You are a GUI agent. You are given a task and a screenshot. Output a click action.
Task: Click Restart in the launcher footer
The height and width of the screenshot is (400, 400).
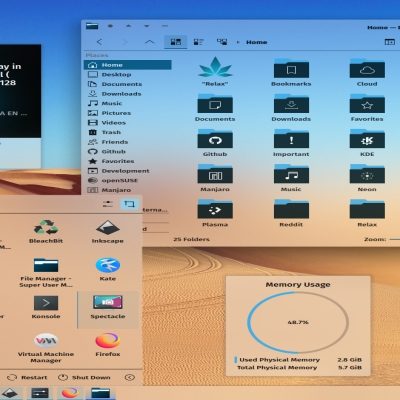tap(27, 377)
